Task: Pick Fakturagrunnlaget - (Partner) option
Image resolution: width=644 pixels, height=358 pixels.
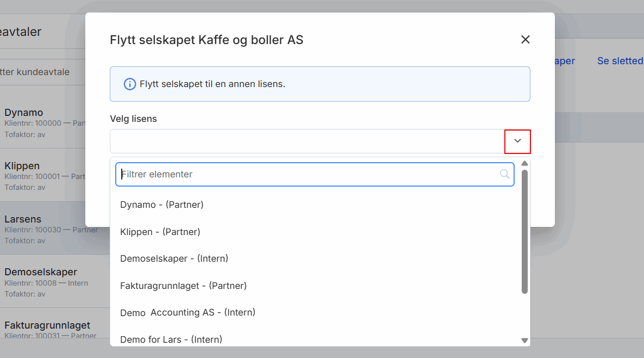Action: pyautogui.click(x=183, y=286)
